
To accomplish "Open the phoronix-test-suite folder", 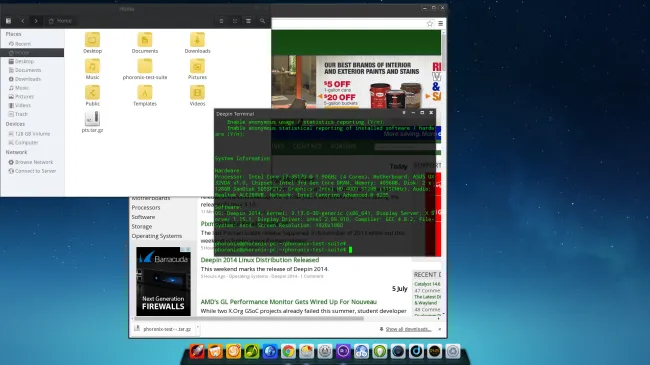I will (x=145, y=69).
